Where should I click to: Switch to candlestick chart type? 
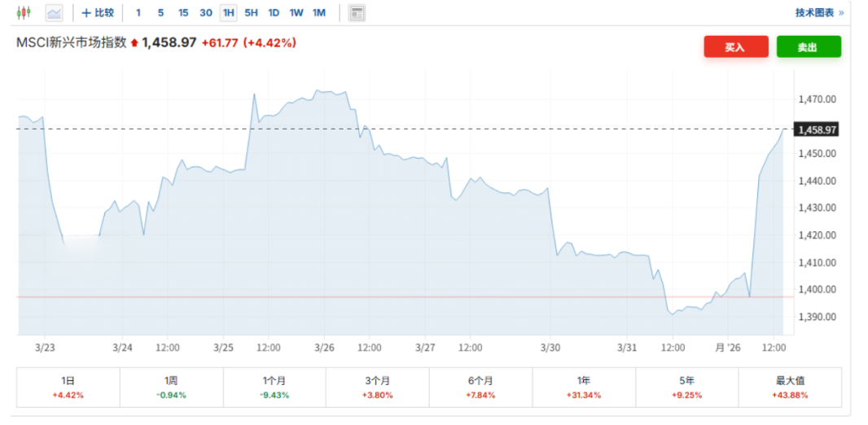[x=24, y=13]
